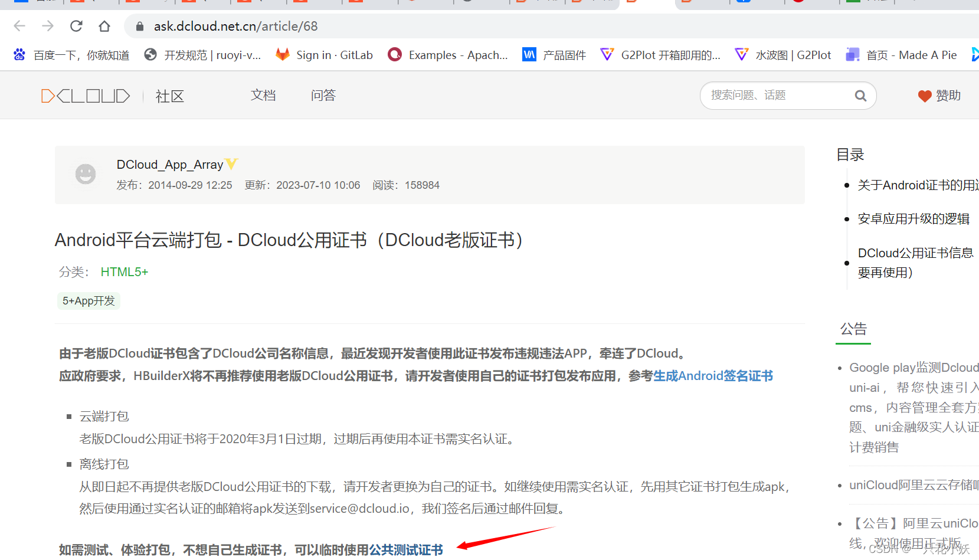Click the site lock icon
Viewport: 979px width, 560px height.
tap(140, 26)
